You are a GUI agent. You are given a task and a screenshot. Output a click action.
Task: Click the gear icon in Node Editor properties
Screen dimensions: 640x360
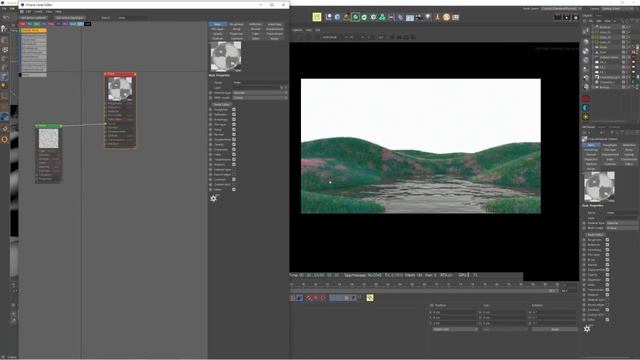(x=213, y=198)
